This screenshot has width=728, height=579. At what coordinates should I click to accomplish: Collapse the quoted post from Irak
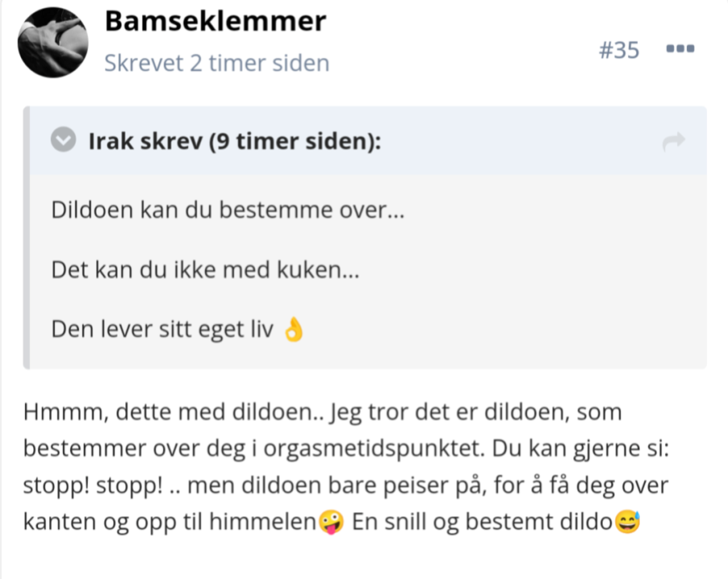63,142
